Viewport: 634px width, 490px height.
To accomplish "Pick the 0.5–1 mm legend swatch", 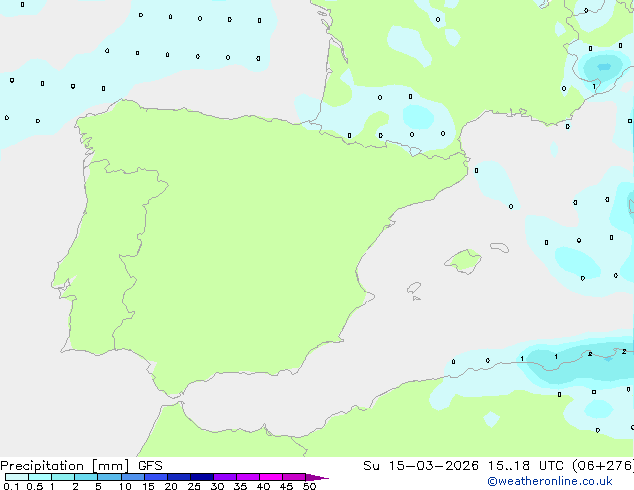I will pyautogui.click(x=40, y=477).
